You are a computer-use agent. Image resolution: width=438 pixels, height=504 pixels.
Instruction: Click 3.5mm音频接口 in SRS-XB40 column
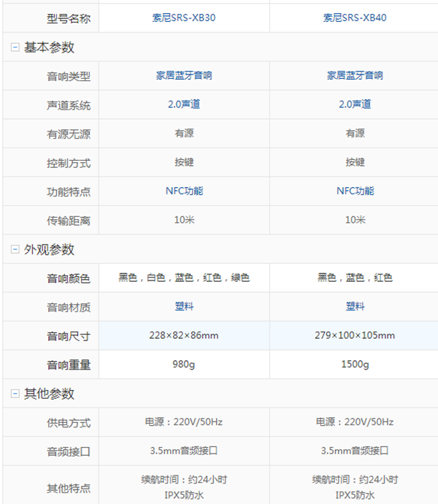(355, 451)
